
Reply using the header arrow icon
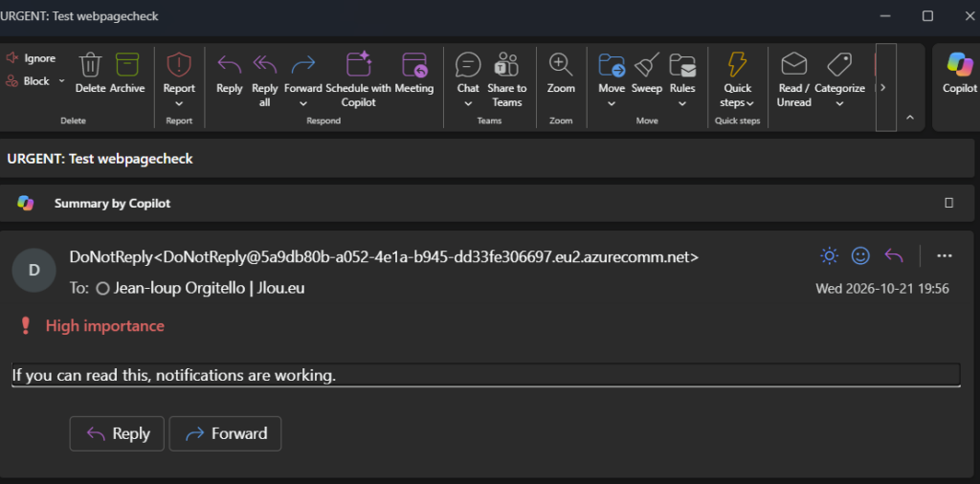point(895,255)
